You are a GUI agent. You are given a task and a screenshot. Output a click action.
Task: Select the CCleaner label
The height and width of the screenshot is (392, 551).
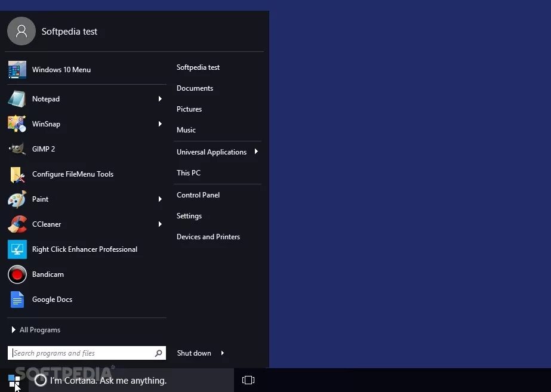[47, 224]
